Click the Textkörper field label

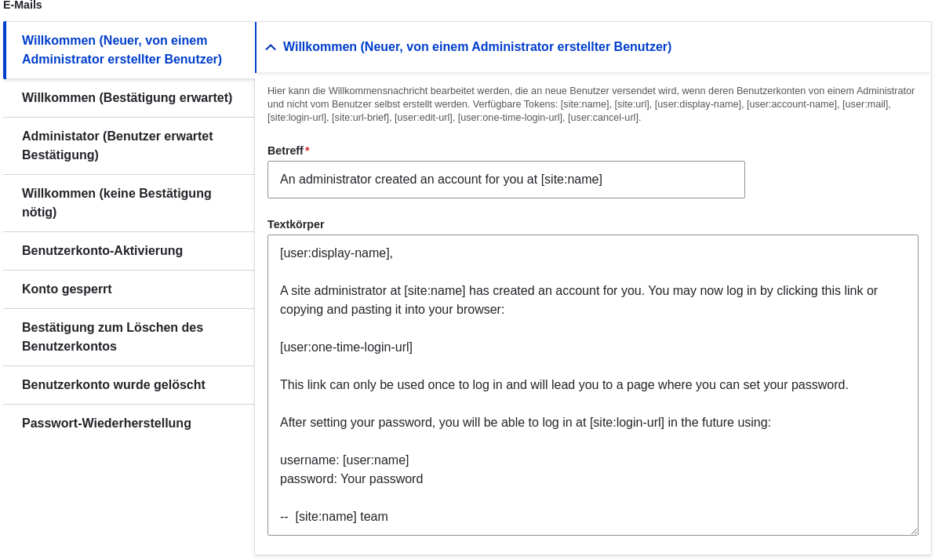pos(296,225)
